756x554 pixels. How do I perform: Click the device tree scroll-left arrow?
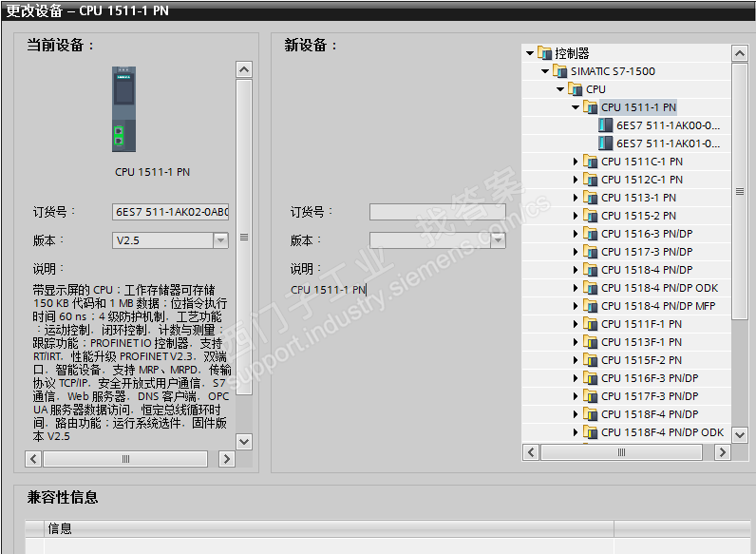click(x=531, y=452)
